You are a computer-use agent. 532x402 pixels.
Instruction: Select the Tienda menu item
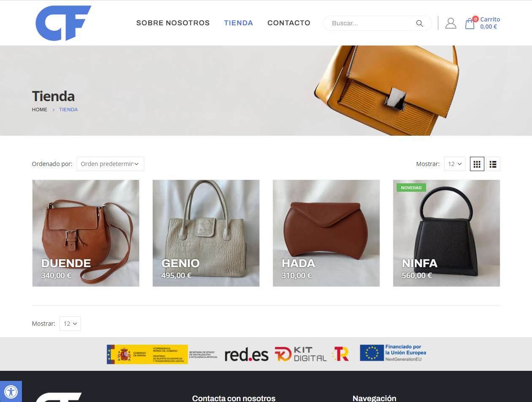pyautogui.click(x=238, y=23)
